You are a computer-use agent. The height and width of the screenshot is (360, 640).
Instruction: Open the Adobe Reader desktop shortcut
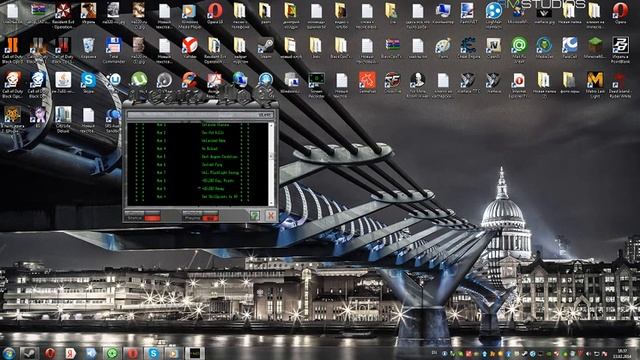click(214, 80)
